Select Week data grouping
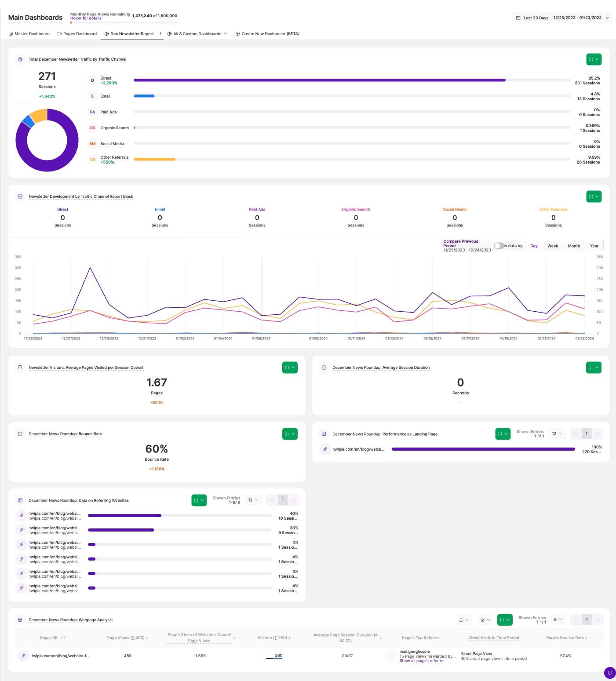Image resolution: width=616 pixels, height=681 pixels. click(x=552, y=246)
